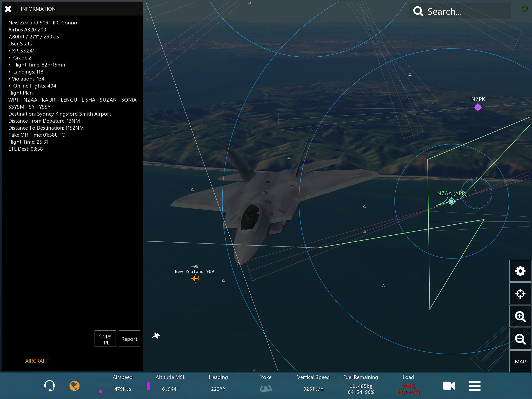Click the magenta throttle slider indicator
This screenshot has width=532, height=399.
coord(100,391)
